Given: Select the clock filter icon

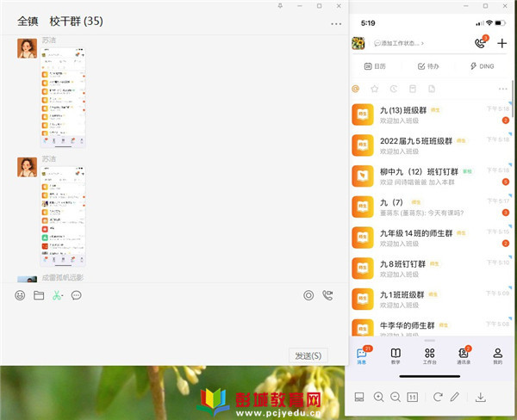Looking at the screenshot, I should (394, 89).
